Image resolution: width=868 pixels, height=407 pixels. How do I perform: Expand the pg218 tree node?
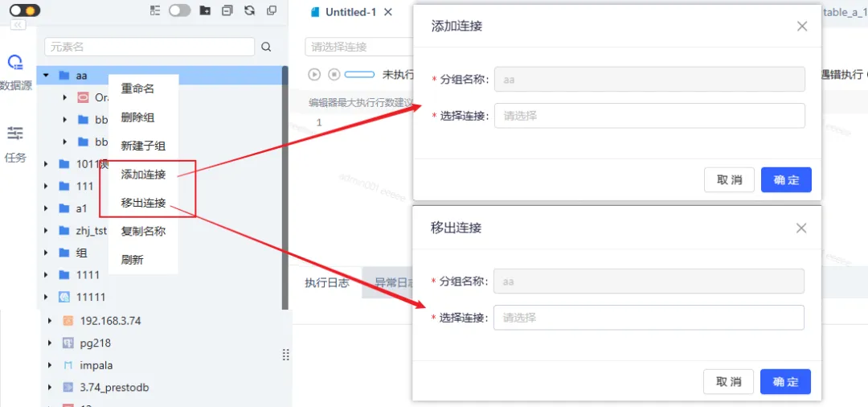click(x=50, y=343)
